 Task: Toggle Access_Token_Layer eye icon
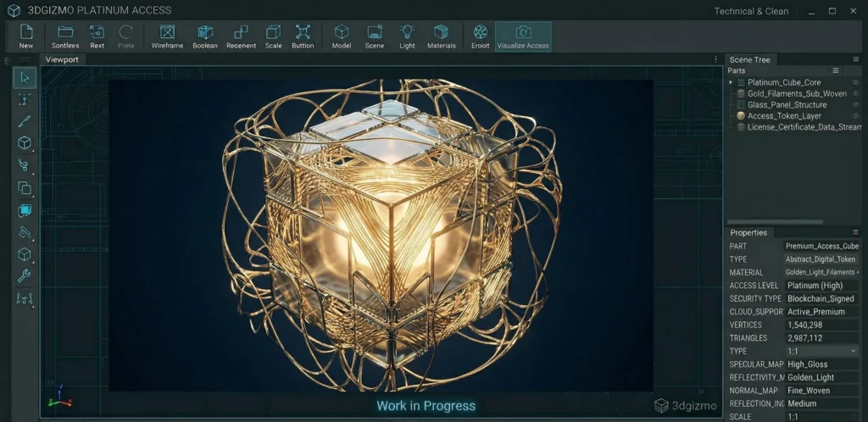coord(855,115)
